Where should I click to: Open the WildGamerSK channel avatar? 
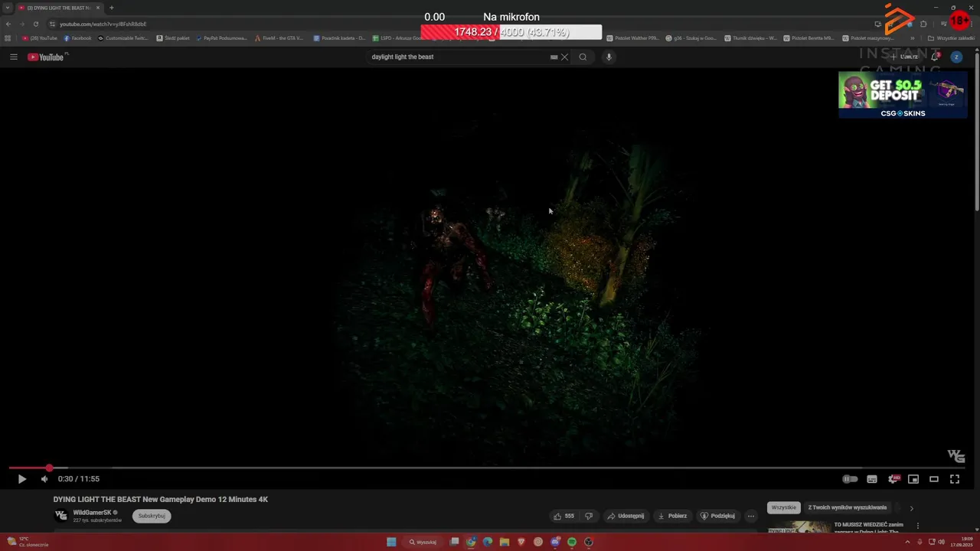[x=60, y=516]
